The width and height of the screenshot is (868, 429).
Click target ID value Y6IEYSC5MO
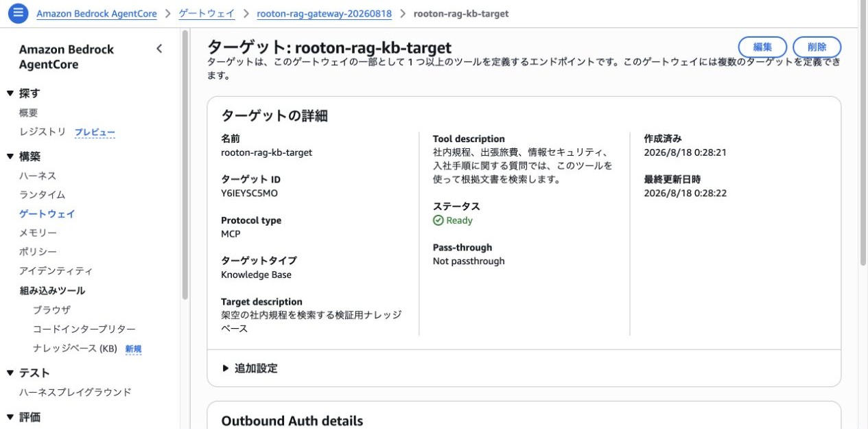coord(249,193)
